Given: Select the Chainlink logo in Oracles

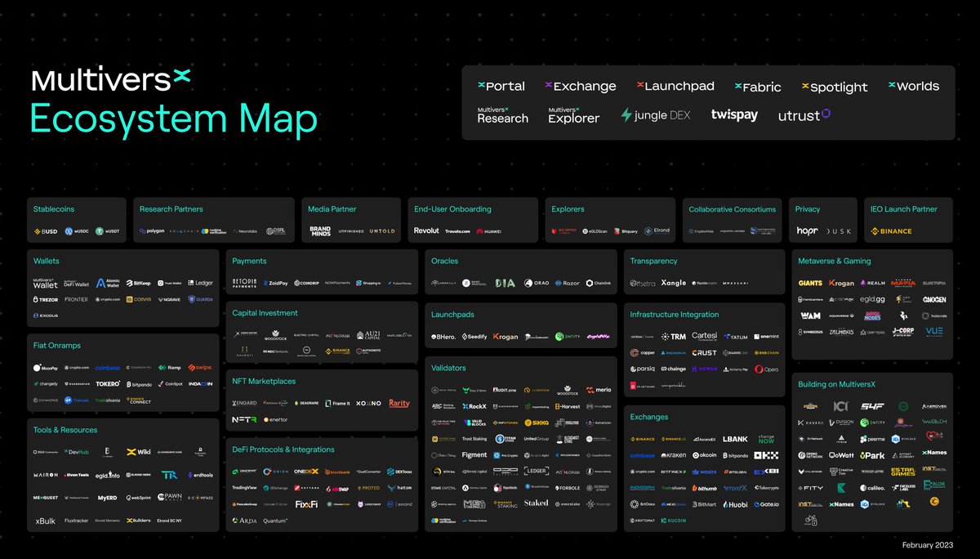Looking at the screenshot, I should pos(599,283).
